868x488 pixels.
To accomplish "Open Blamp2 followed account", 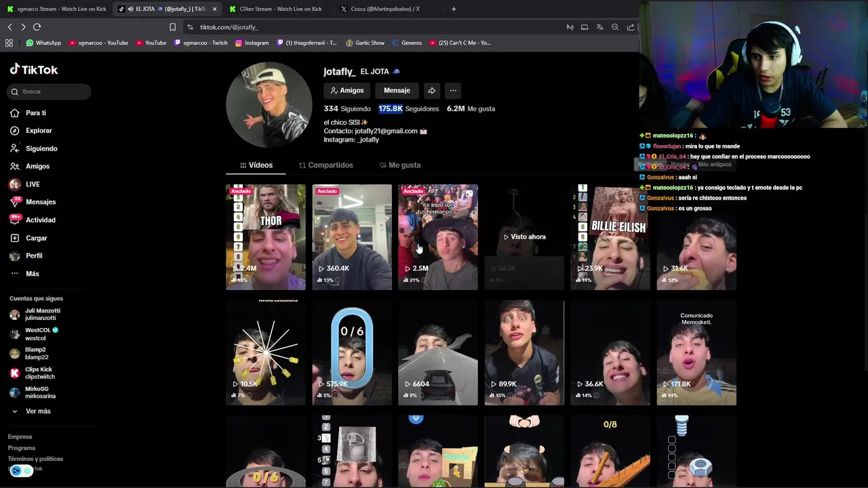I will point(29,353).
